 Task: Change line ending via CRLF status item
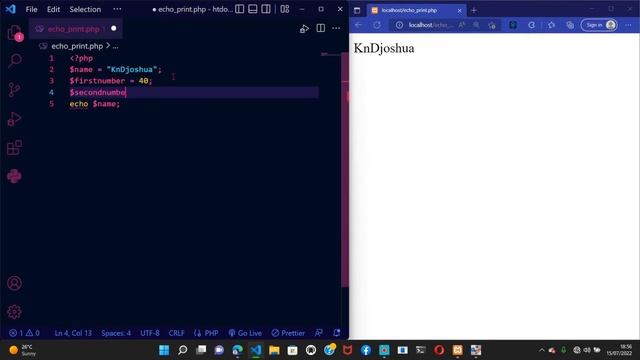[176, 333]
